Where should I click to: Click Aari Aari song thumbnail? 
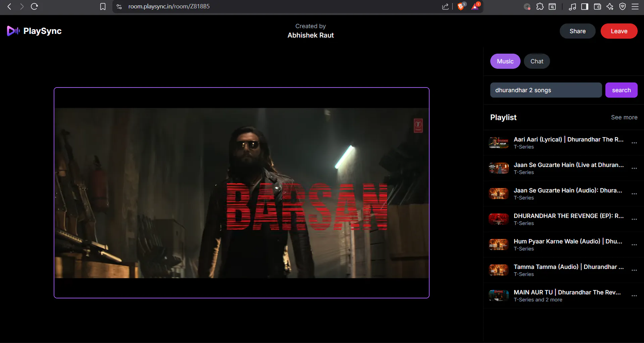(x=499, y=143)
